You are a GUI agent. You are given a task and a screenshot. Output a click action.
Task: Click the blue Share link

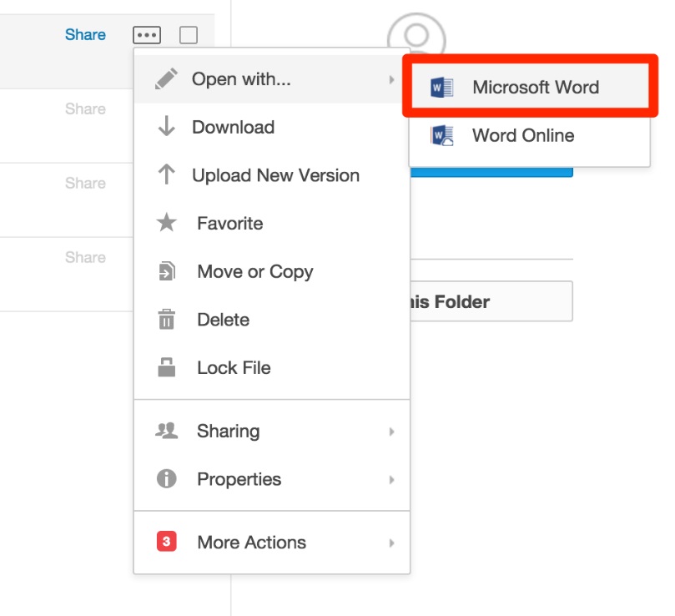(x=85, y=34)
